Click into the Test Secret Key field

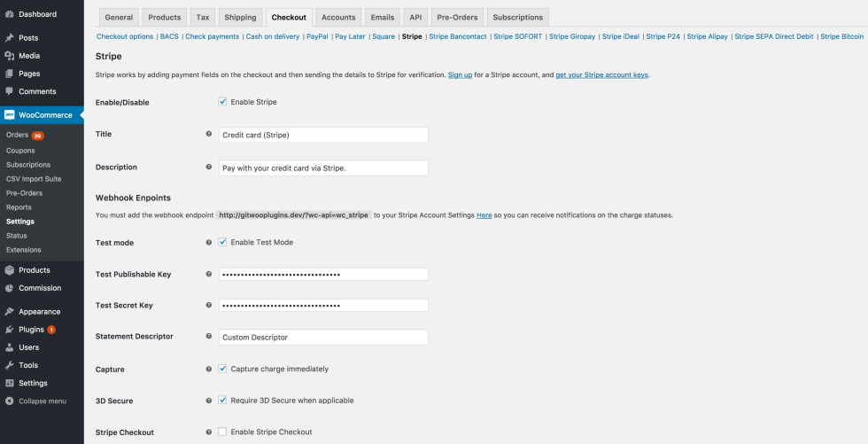tap(323, 306)
